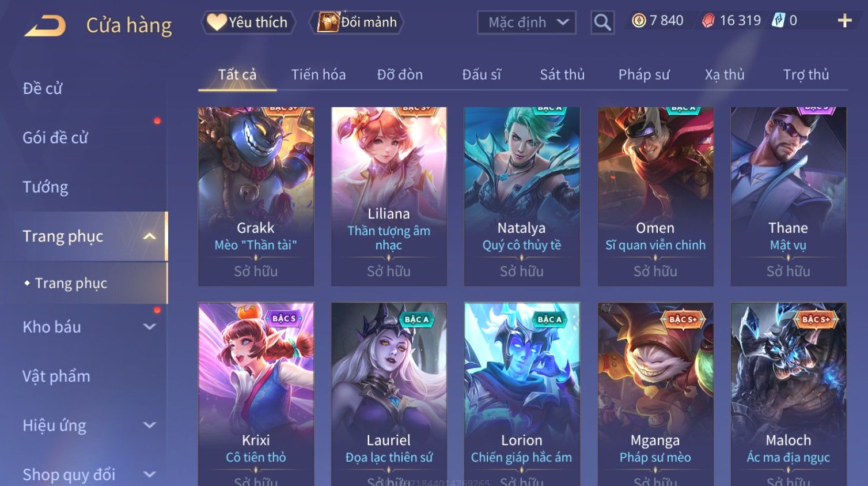Open the search magnifier icon
Image resolution: width=868 pixels, height=486 pixels.
click(602, 22)
